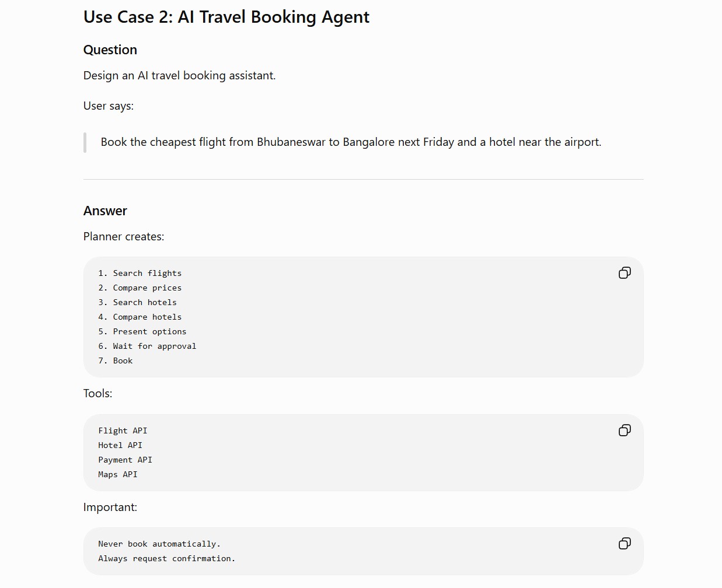Viewport: 722px width, 588px height.
Task: Click the 'Answer' subheading
Action: 105,211
